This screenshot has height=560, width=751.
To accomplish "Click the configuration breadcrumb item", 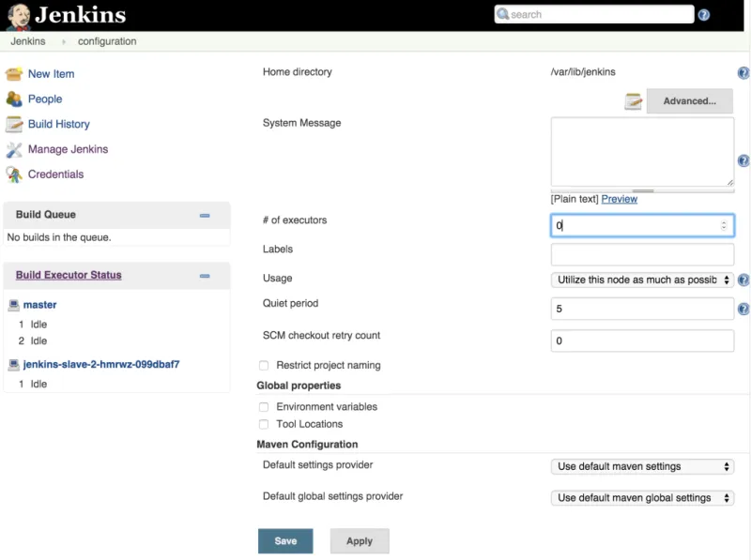I will [106, 41].
